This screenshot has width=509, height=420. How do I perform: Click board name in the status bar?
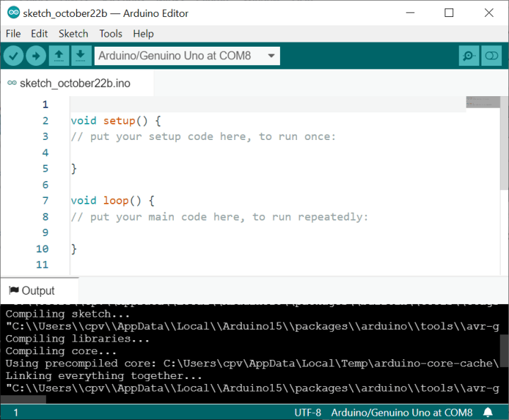(x=402, y=412)
